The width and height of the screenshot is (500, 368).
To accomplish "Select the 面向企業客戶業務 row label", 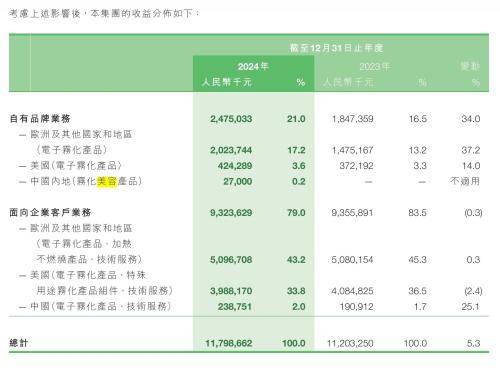I will click(x=50, y=212).
